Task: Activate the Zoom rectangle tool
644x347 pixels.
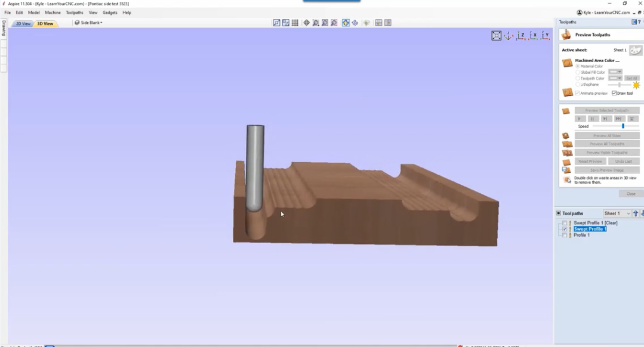Action: coord(315,22)
